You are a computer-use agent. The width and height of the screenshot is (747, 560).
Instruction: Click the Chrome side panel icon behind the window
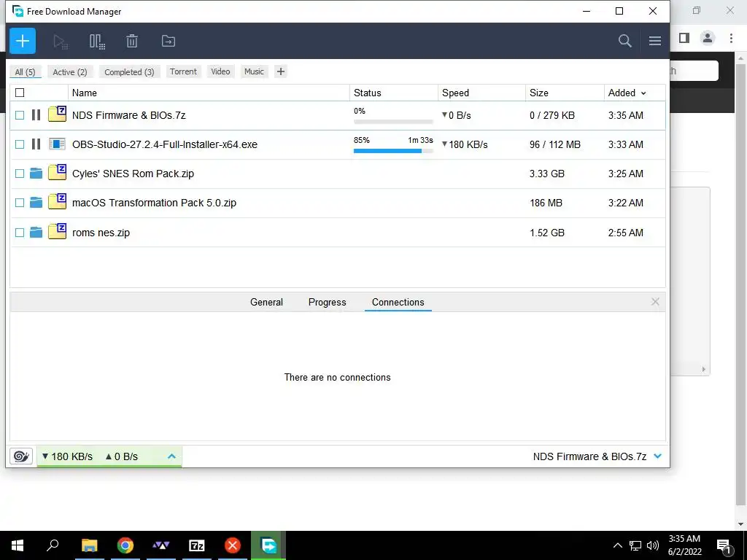pyautogui.click(x=684, y=38)
